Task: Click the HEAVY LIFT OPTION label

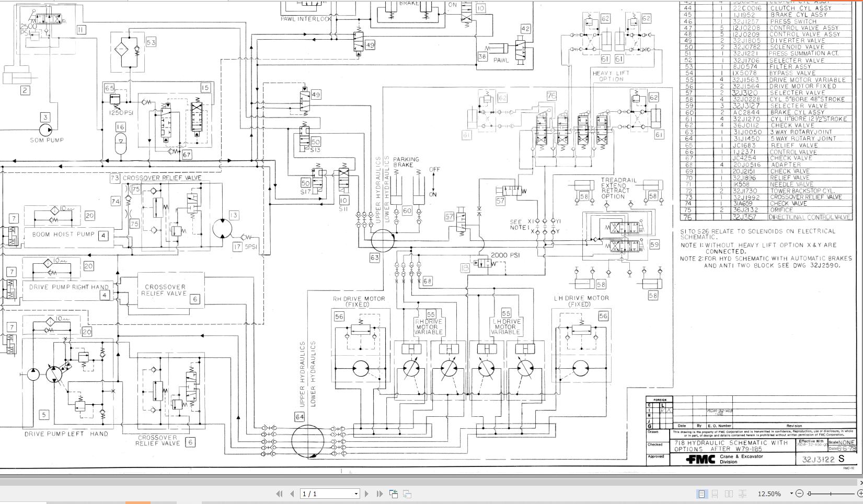Action: click(611, 76)
